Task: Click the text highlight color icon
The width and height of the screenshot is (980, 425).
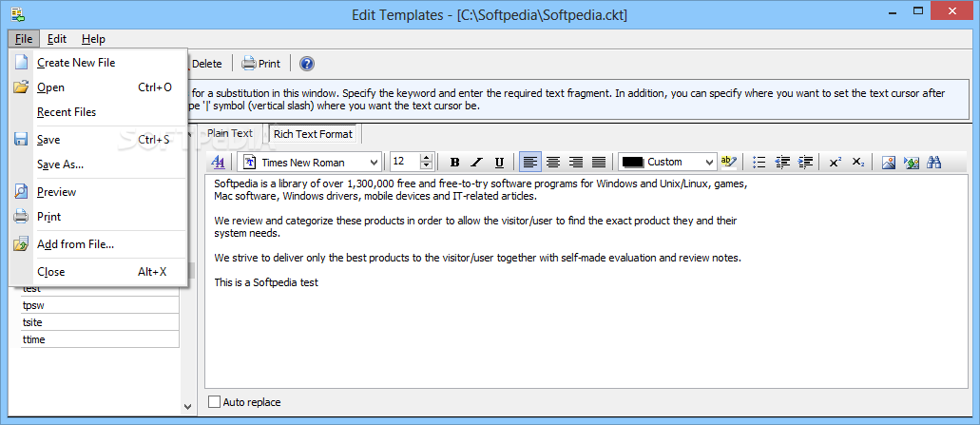Action: click(729, 162)
